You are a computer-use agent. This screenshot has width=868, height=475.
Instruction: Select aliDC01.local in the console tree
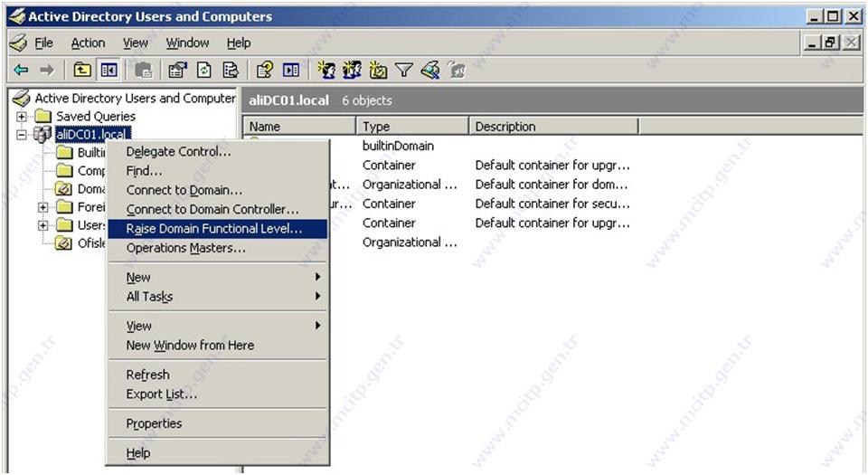pyautogui.click(x=92, y=135)
